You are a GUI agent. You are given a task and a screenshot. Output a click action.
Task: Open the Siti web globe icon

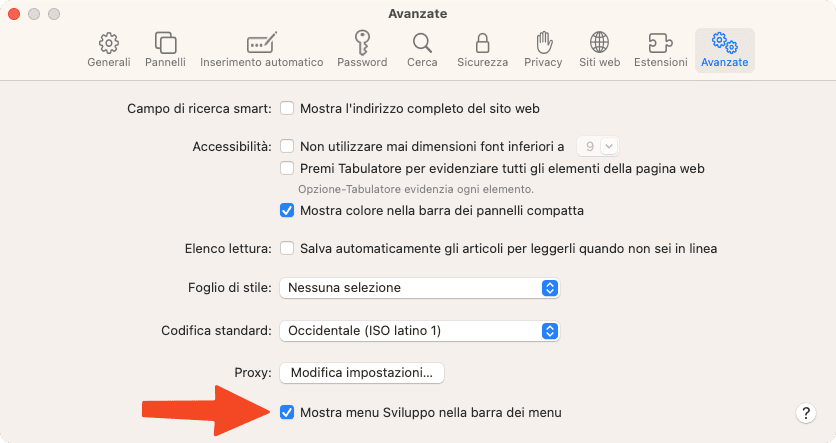point(599,43)
